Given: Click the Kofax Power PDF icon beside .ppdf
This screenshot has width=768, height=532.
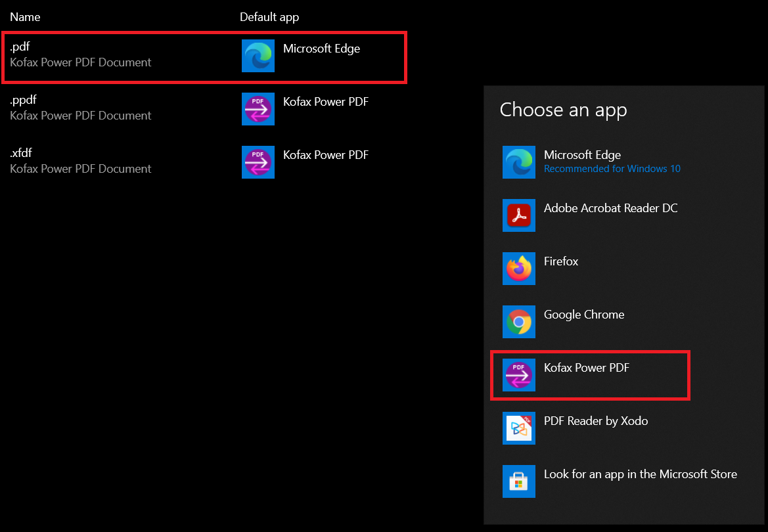Looking at the screenshot, I should tap(258, 108).
